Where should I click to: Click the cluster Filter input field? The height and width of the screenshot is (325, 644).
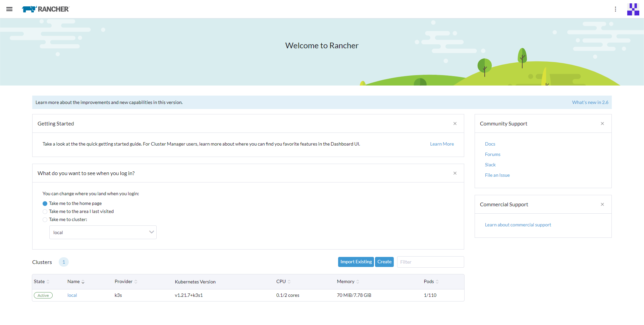(x=430, y=262)
